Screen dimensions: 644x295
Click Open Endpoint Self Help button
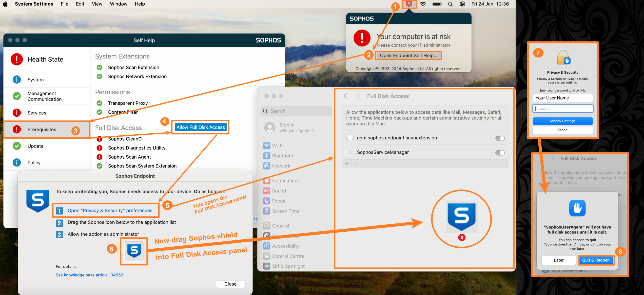click(x=408, y=55)
